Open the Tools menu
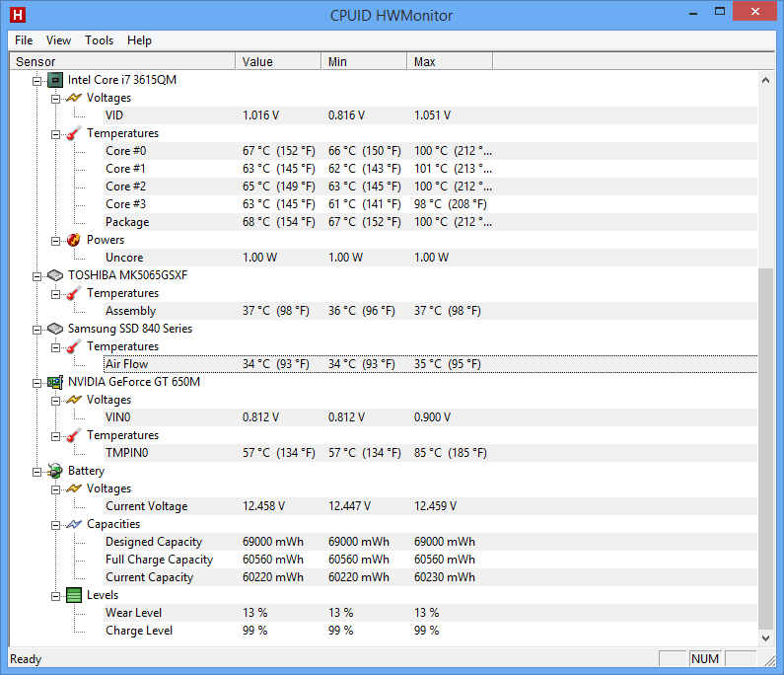Viewport: 784px width, 675px height. (99, 40)
